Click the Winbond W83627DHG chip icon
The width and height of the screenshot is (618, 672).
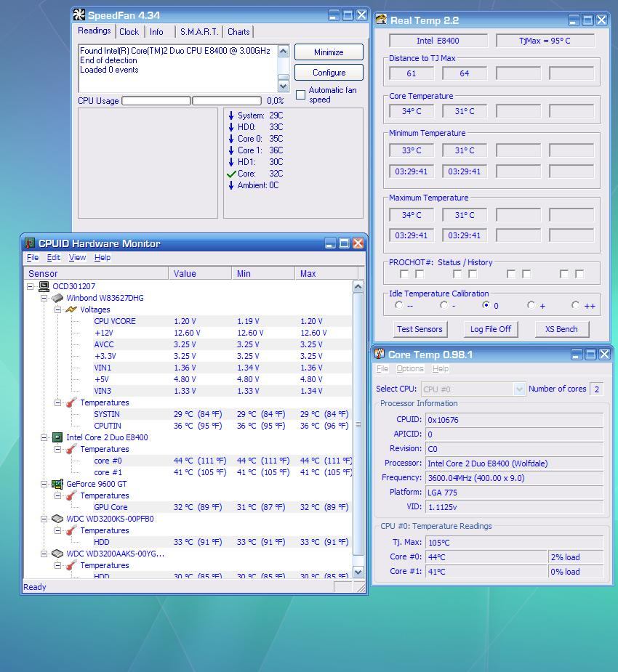coord(57,297)
